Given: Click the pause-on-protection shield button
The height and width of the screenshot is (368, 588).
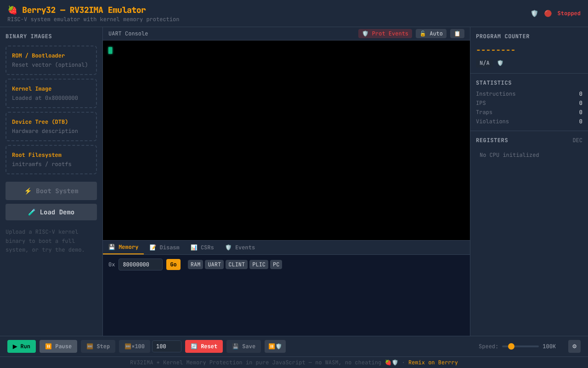Looking at the screenshot, I should pos(275,346).
